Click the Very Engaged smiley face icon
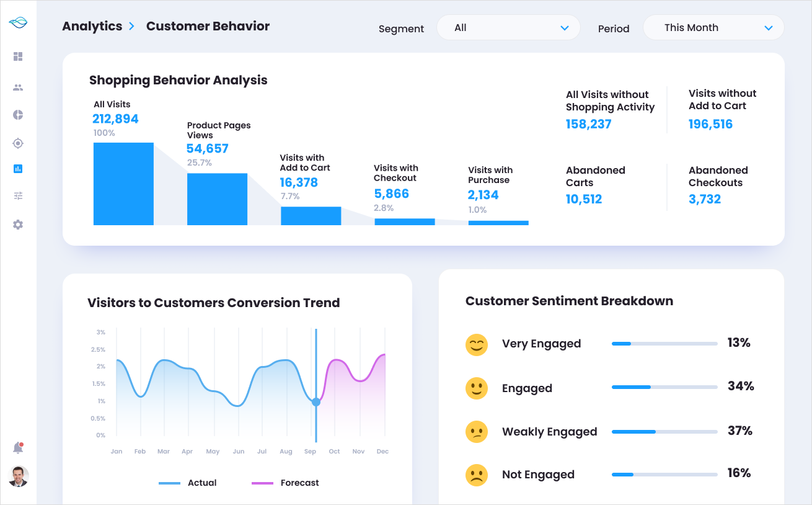Viewport: 812px width, 505px height. tap(476, 344)
